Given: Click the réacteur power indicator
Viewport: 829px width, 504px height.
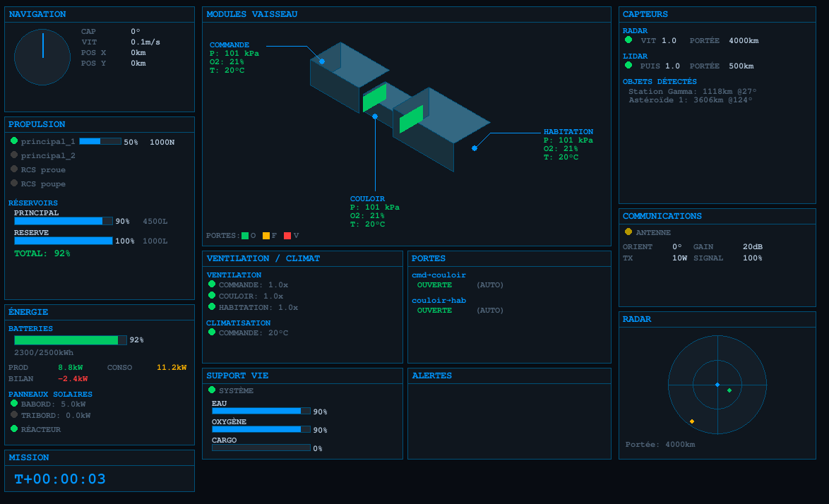Looking at the screenshot, I should click(14, 428).
